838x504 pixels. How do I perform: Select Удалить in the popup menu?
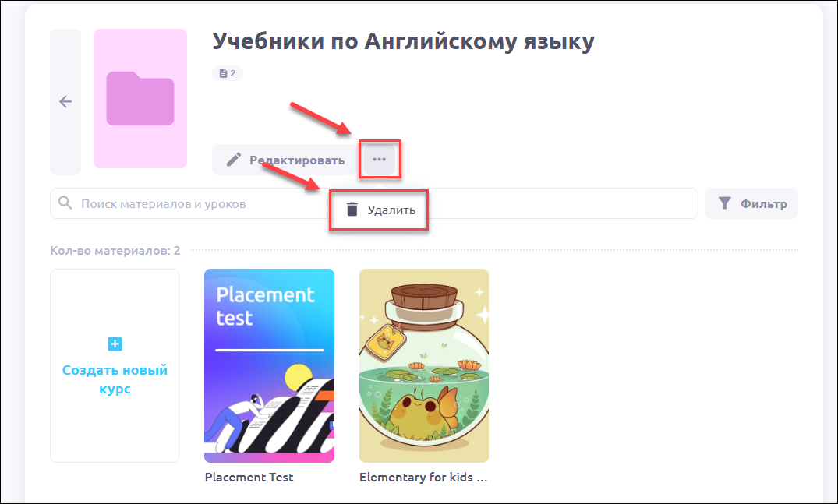tap(379, 210)
